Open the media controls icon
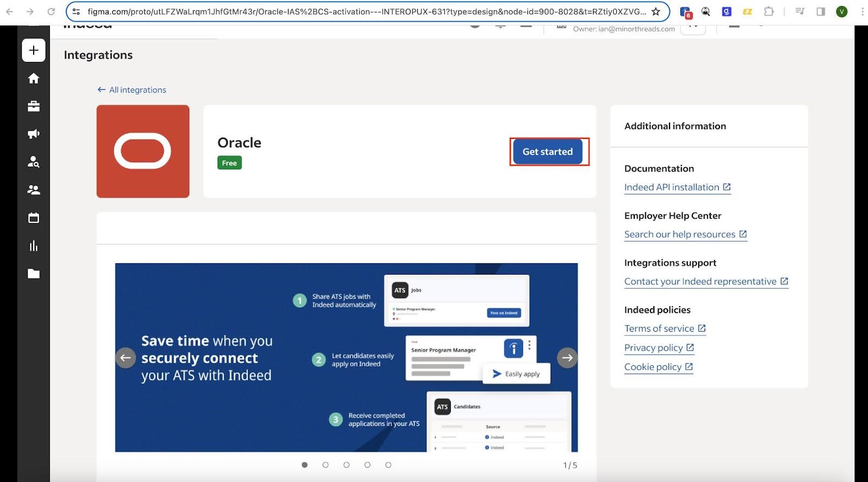This screenshot has width=868, height=482. coord(800,11)
